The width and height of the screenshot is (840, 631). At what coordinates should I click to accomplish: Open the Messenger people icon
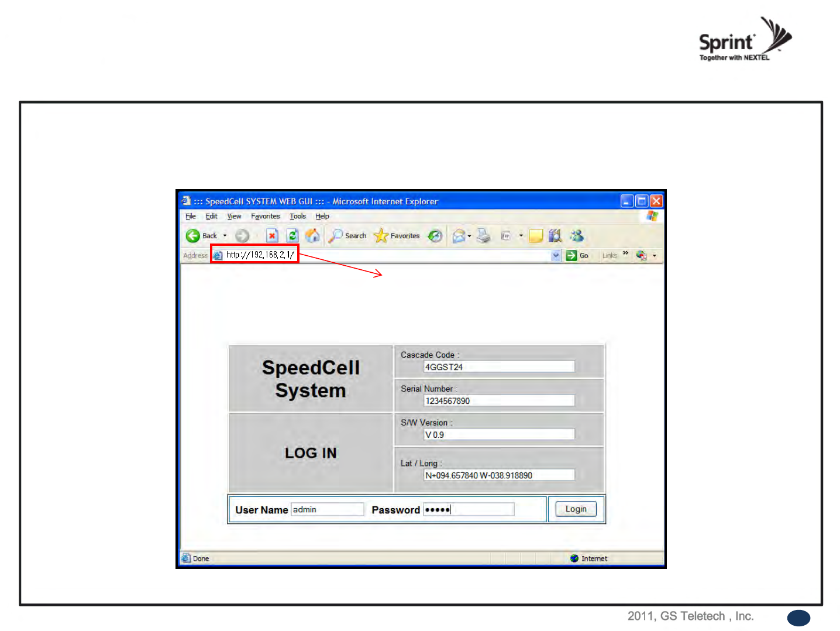577,235
